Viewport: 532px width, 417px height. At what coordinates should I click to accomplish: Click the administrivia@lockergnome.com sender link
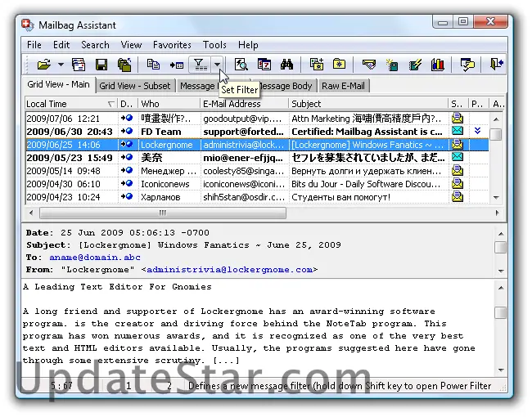(229, 270)
